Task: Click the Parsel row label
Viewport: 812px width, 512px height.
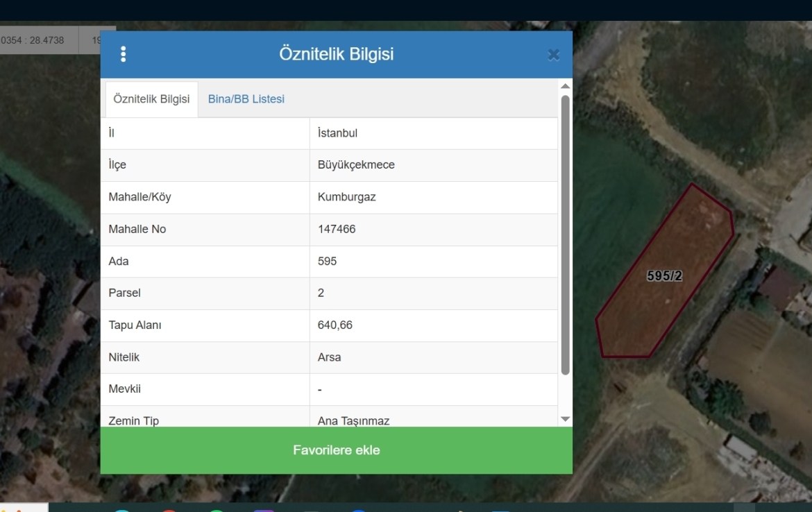Action: tap(125, 293)
